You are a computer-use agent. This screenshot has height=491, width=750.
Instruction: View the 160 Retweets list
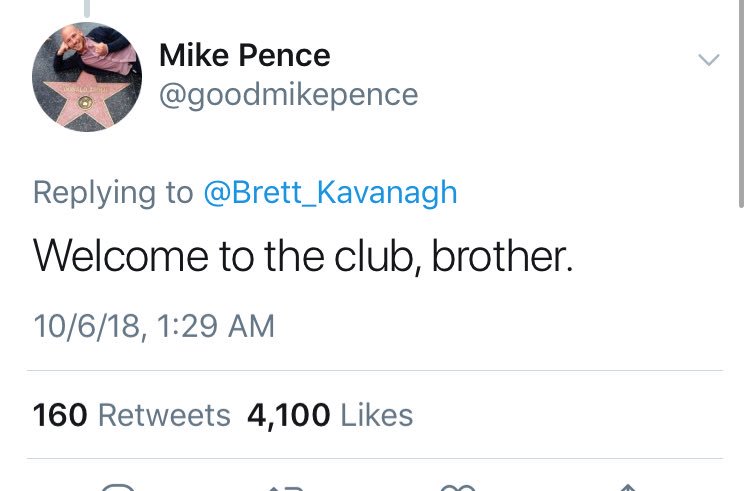point(131,415)
